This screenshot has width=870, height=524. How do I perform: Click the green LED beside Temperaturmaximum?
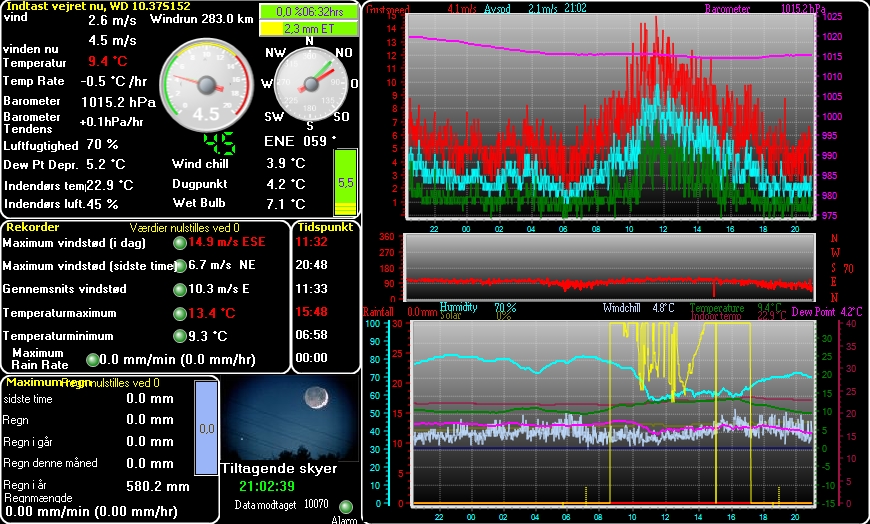point(180,313)
